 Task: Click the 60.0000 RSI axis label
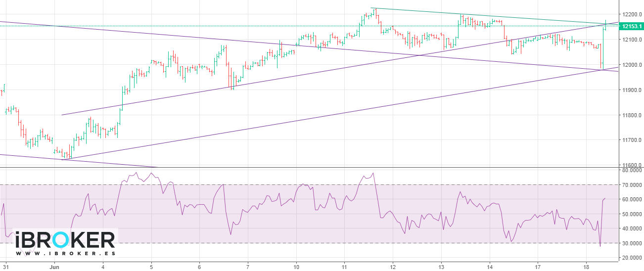click(x=633, y=199)
